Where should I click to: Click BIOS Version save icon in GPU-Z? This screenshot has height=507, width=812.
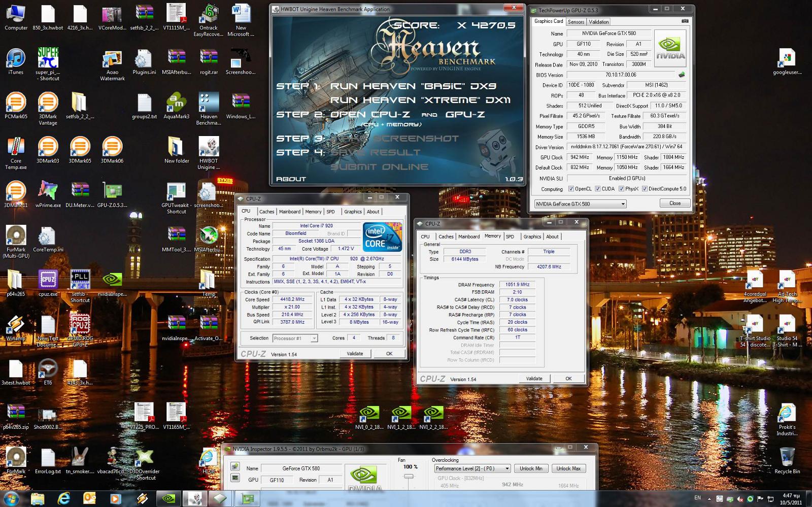coord(682,75)
